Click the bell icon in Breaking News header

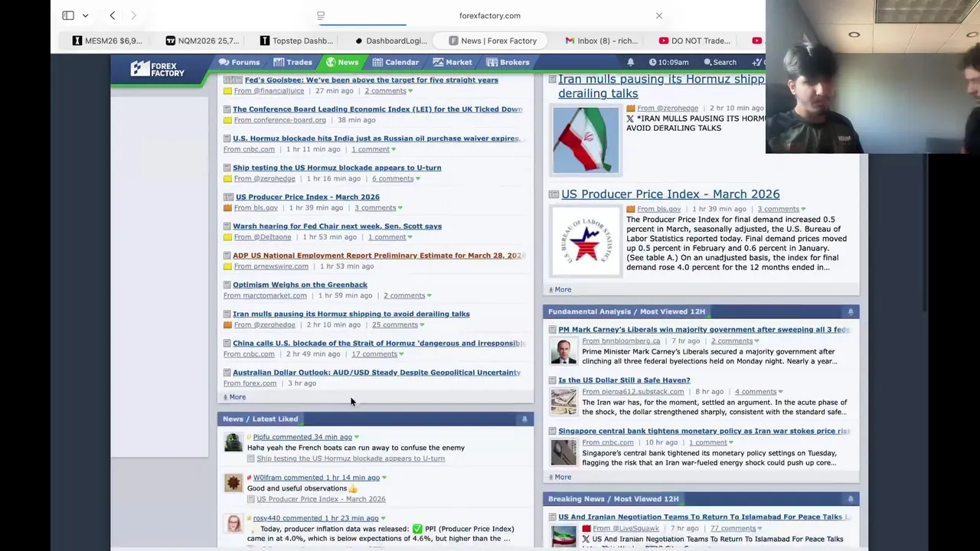pyautogui.click(x=851, y=499)
